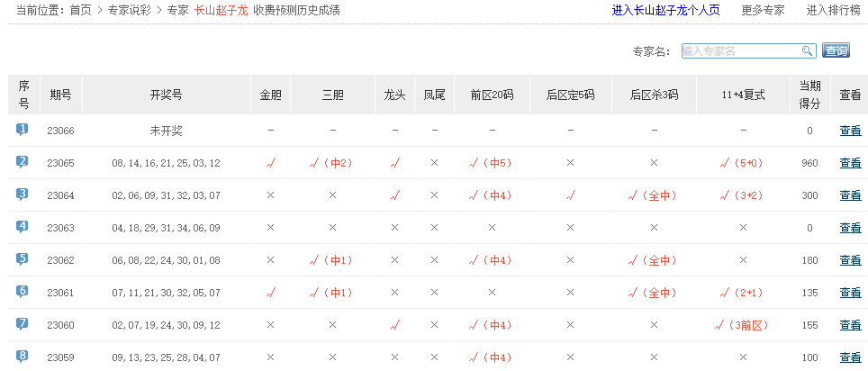The height and width of the screenshot is (371, 868).
Task: Open 进入长山赵子龙个人页 link
Action: point(665,11)
